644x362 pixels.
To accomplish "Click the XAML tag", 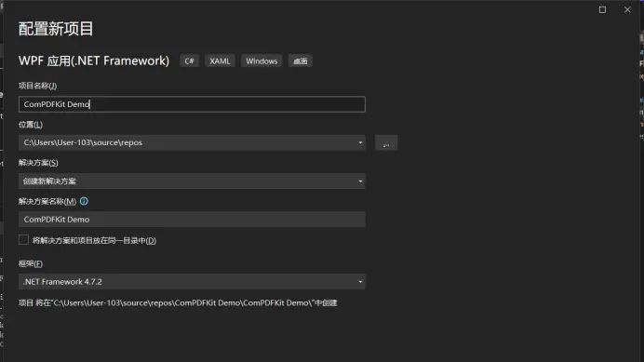I will [220, 61].
